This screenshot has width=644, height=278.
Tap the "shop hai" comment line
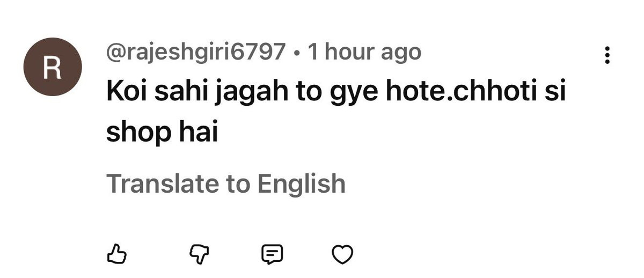click(162, 132)
